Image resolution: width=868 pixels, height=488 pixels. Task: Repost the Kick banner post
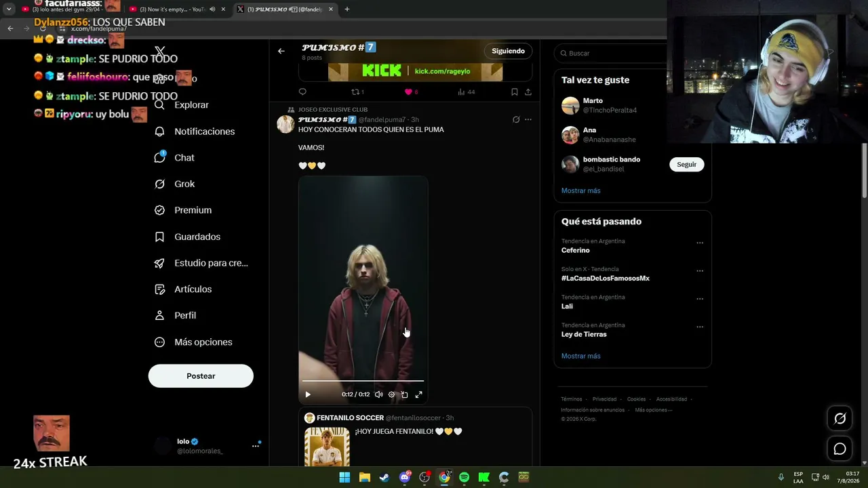coord(357,92)
